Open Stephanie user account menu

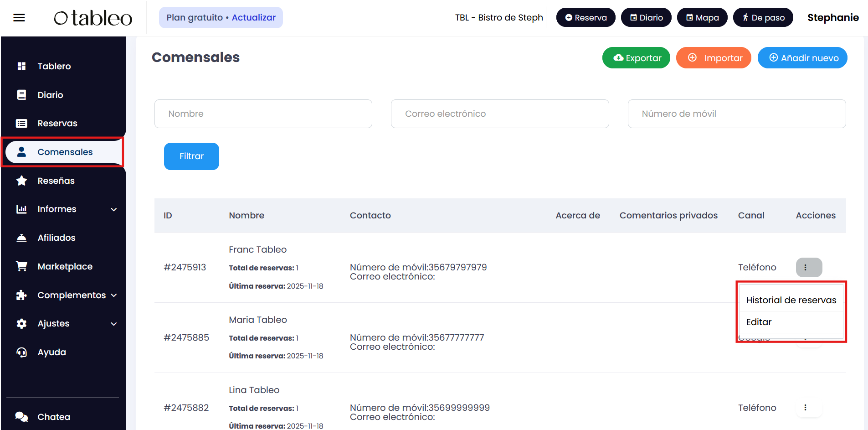[833, 18]
